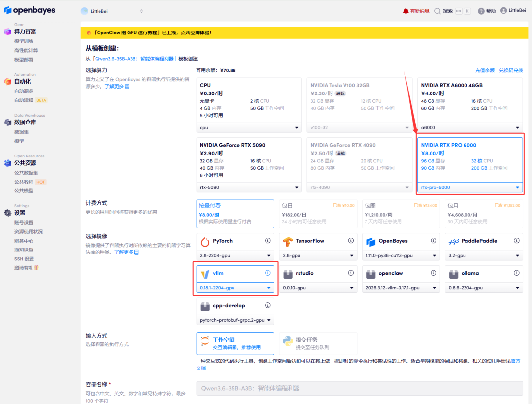Open 高性能计算 in the sidebar

[x=26, y=51]
